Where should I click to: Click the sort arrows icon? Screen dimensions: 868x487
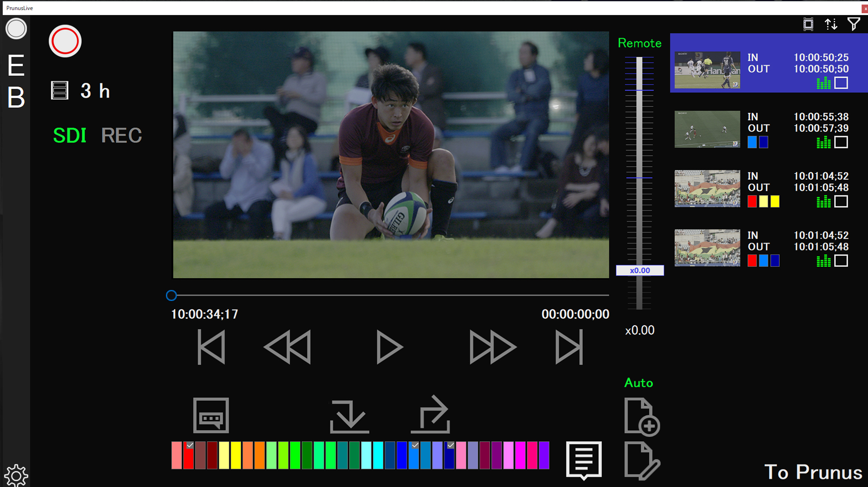(831, 24)
